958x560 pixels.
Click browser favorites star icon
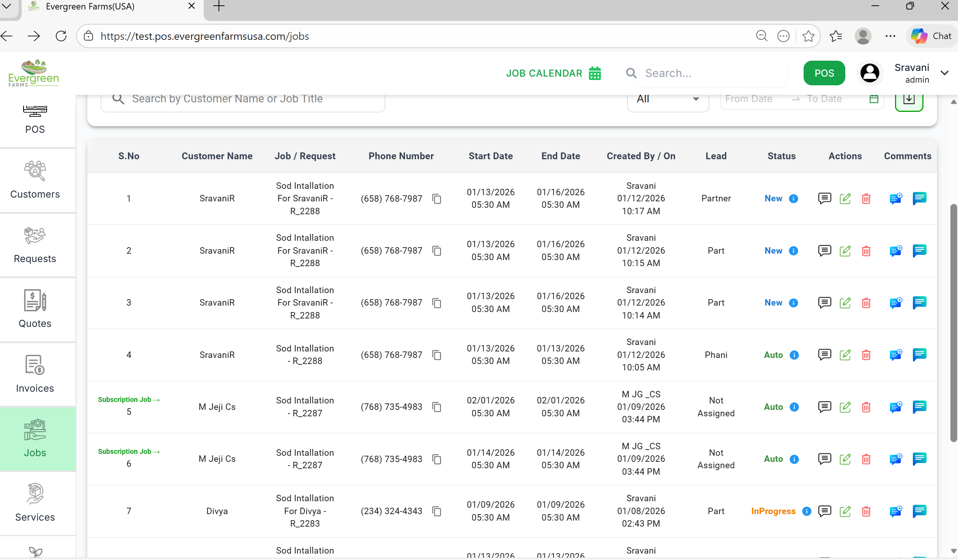(x=808, y=36)
